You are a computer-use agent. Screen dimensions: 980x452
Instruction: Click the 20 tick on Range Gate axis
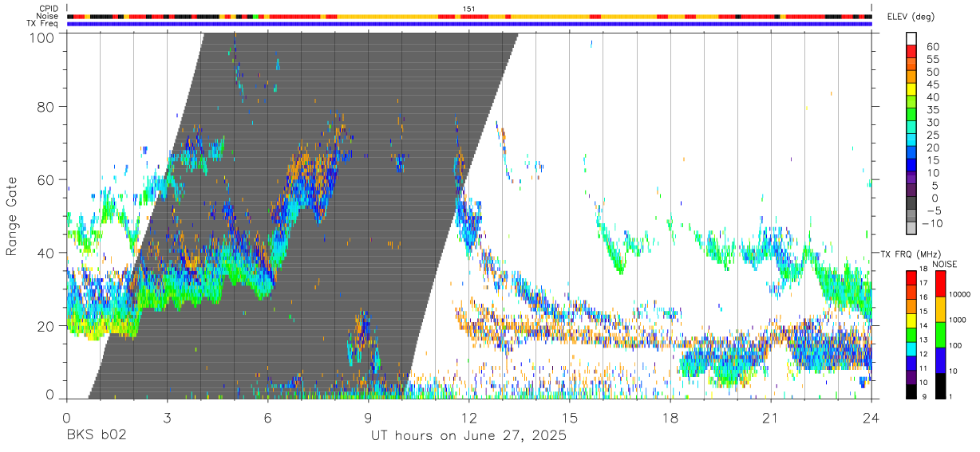click(46, 326)
